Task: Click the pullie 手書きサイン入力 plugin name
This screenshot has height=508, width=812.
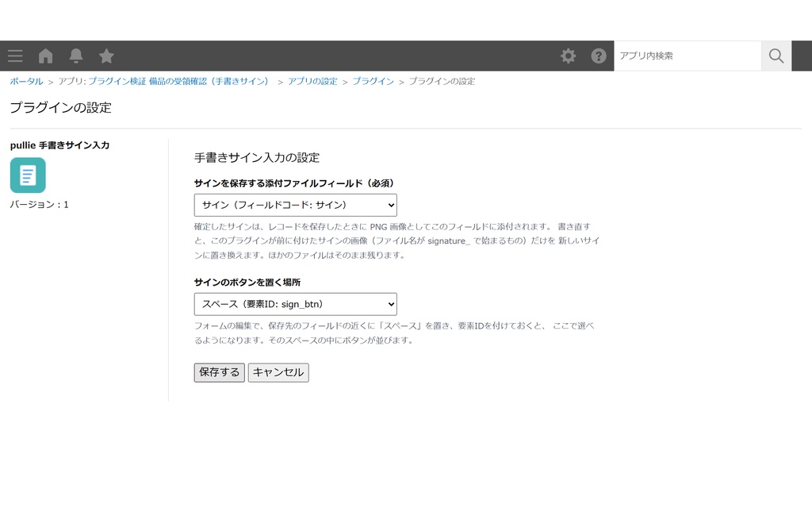Action: [x=59, y=146]
